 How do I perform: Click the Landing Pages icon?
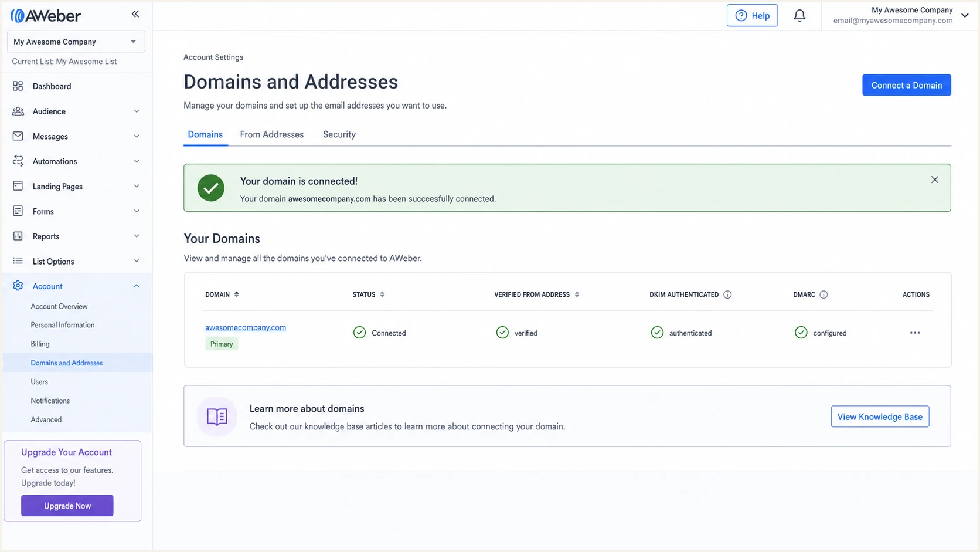pos(18,186)
